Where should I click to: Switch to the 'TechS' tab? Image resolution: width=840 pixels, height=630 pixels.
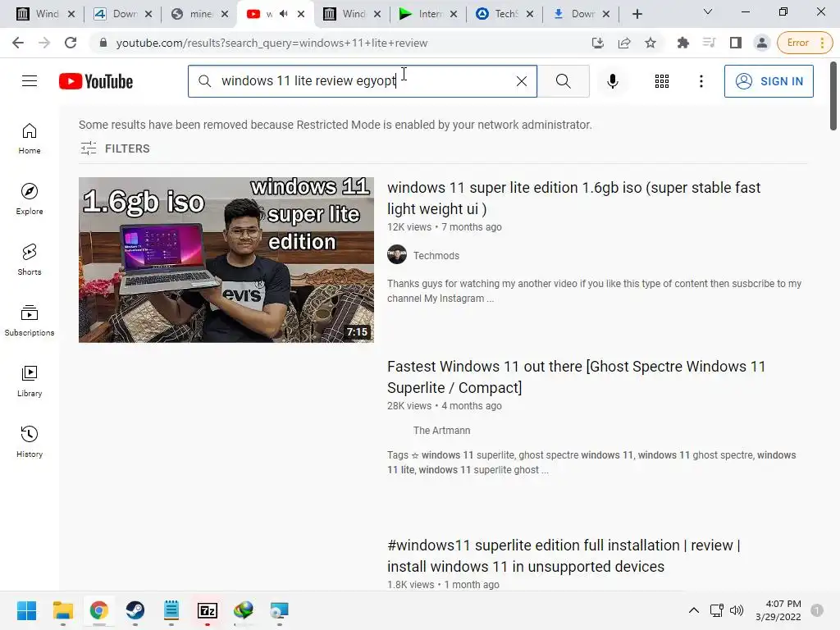[x=504, y=14]
